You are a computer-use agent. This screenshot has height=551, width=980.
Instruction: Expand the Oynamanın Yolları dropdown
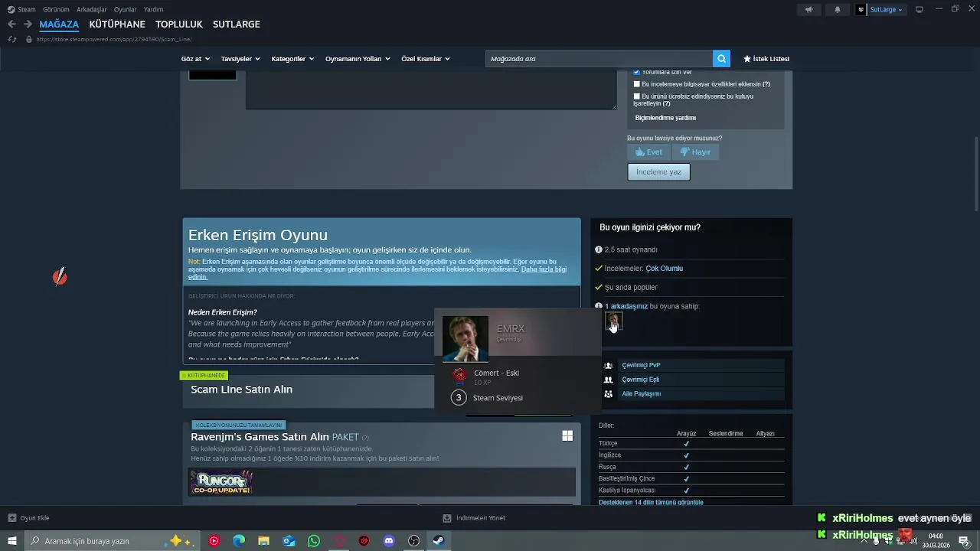click(x=358, y=59)
